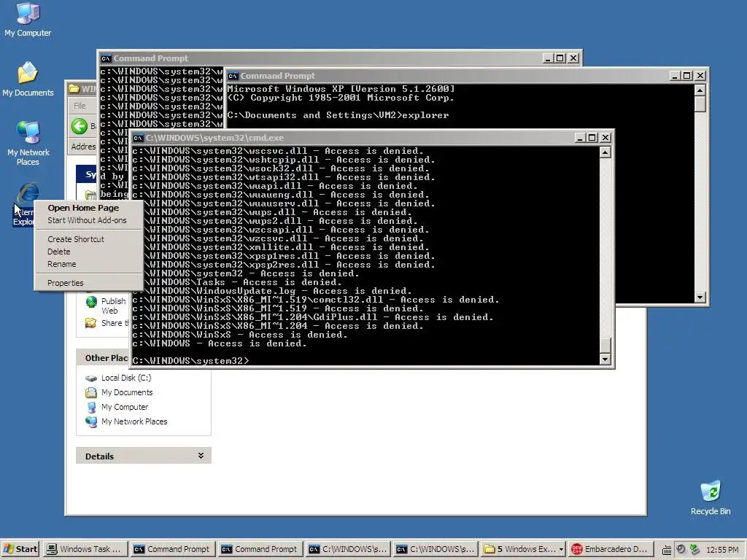Click the C:\WINDOWS\system32> prompt line
The height and width of the screenshot is (560, 747).
click(190, 361)
